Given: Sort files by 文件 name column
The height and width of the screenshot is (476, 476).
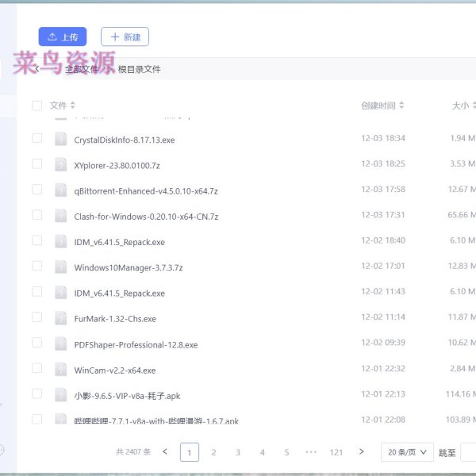Looking at the screenshot, I should pyautogui.click(x=62, y=106).
